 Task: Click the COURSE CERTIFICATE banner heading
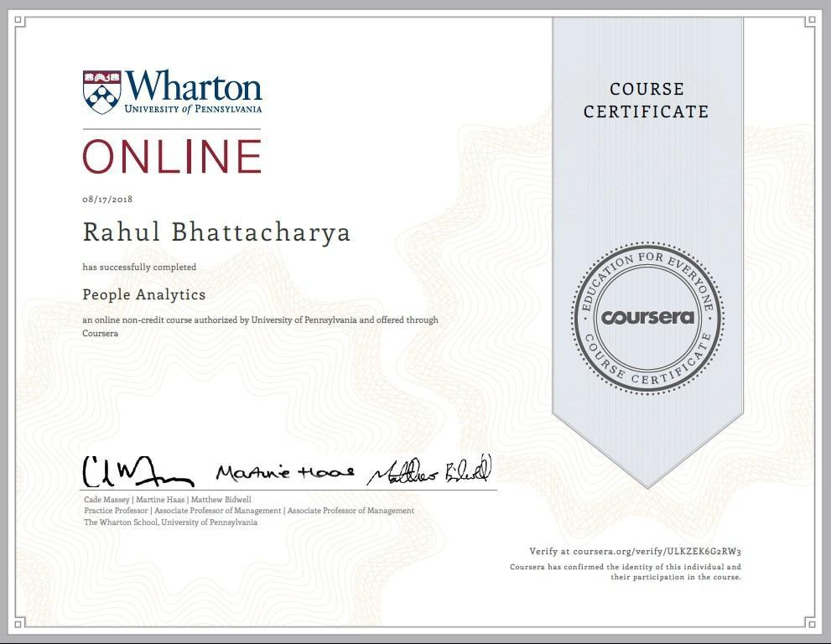coord(647,100)
